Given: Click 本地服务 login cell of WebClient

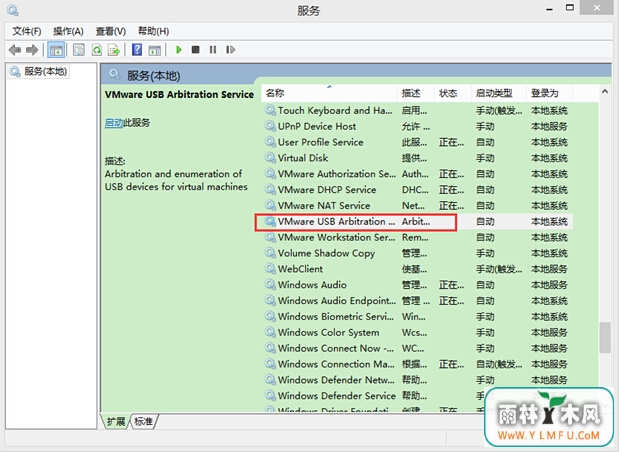Looking at the screenshot, I should pos(549,269).
